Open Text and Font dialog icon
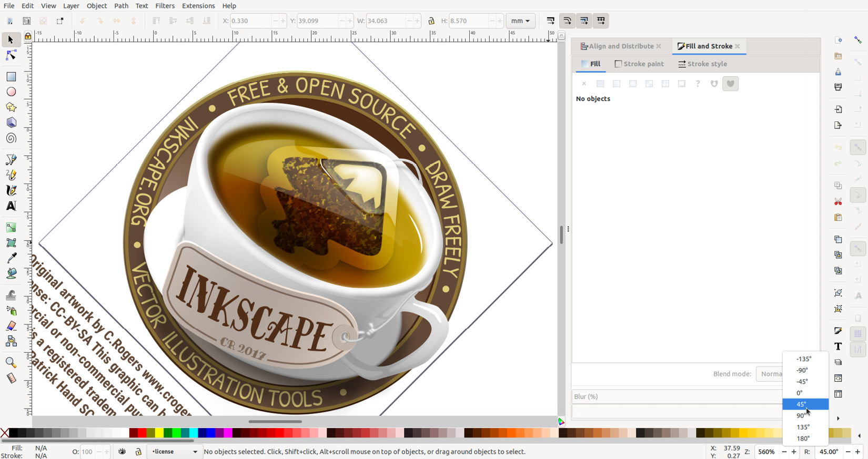 pyautogui.click(x=838, y=346)
